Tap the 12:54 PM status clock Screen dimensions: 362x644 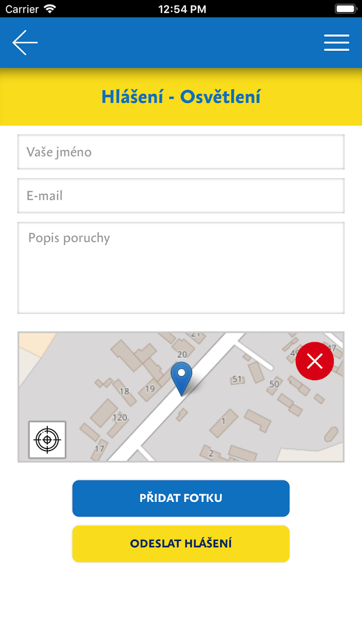(x=182, y=9)
